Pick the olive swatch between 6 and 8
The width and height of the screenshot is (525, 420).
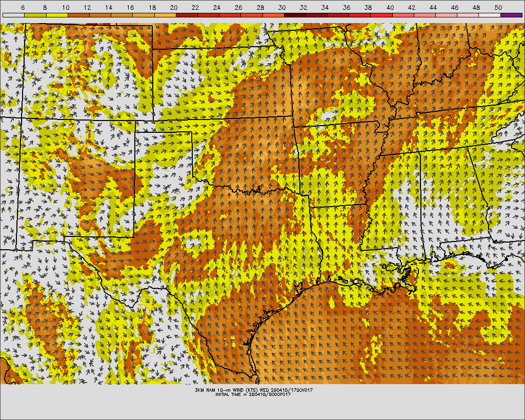click(35, 15)
